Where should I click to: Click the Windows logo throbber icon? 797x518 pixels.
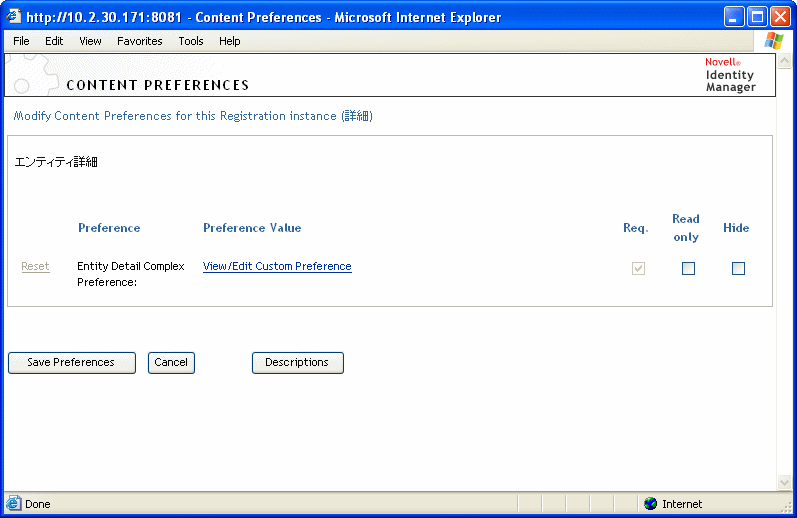pyautogui.click(x=774, y=41)
